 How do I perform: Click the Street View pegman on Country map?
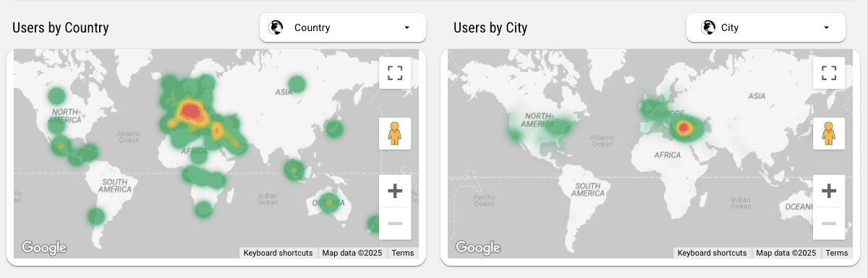point(395,134)
